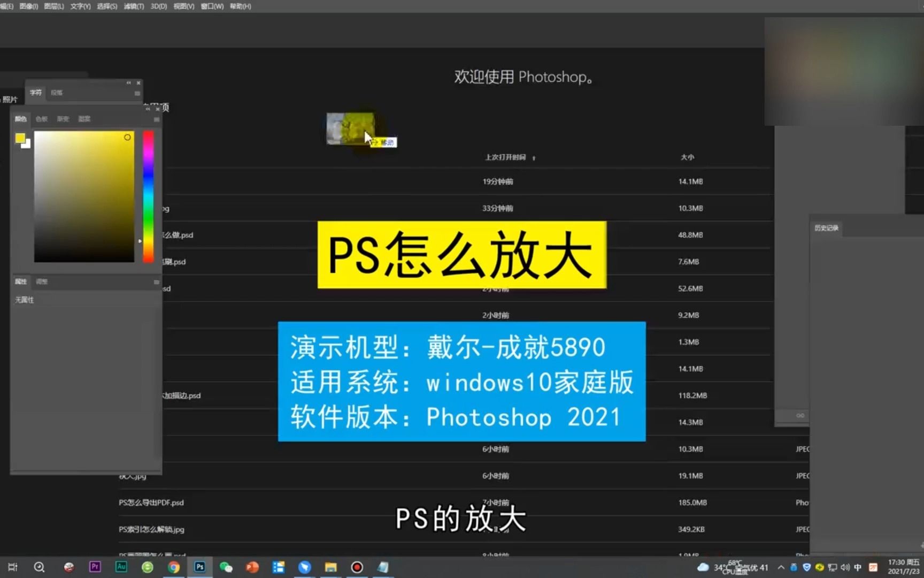The width and height of the screenshot is (924, 578).
Task: Open the 窗口(W) menu
Action: coord(212,6)
